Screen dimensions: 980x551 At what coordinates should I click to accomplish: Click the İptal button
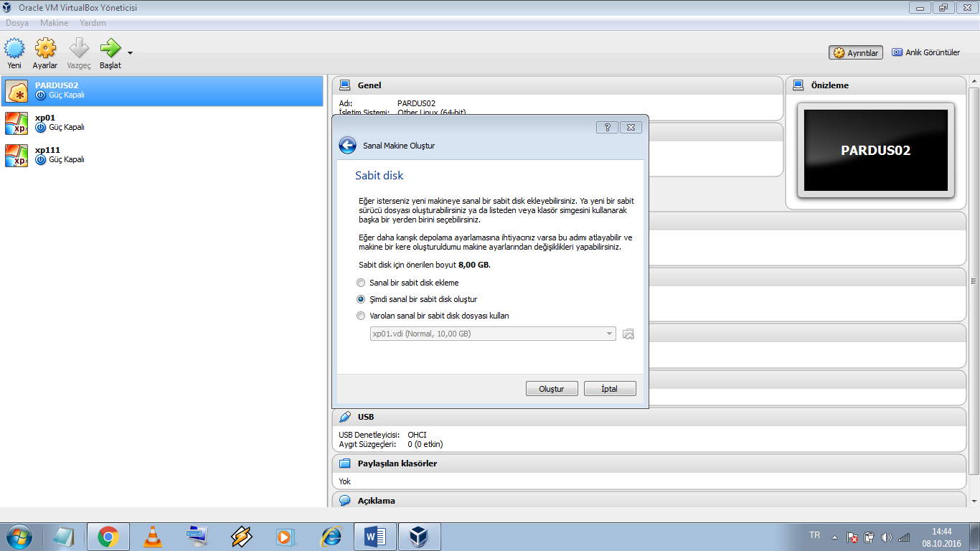coord(610,389)
